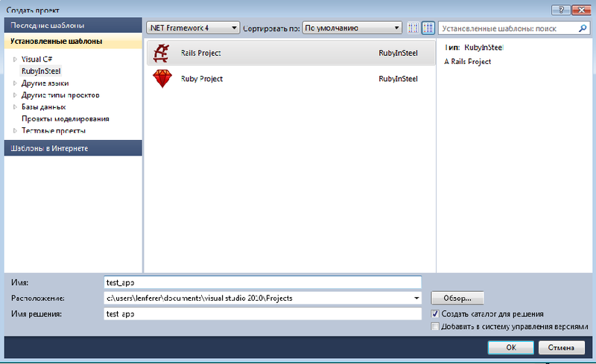Viewport: 596px width, 364px height.
Task: Click RubyInSteel type in Rails Project row
Action: coord(398,53)
